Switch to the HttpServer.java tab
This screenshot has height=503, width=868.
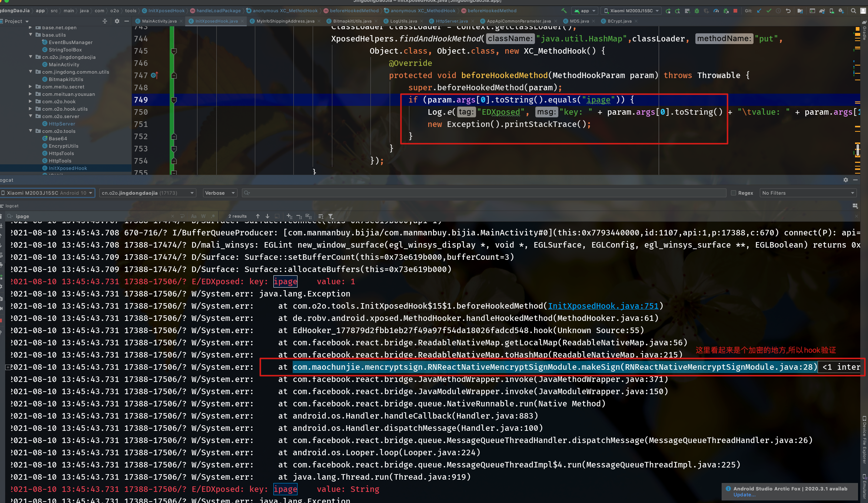click(x=451, y=21)
